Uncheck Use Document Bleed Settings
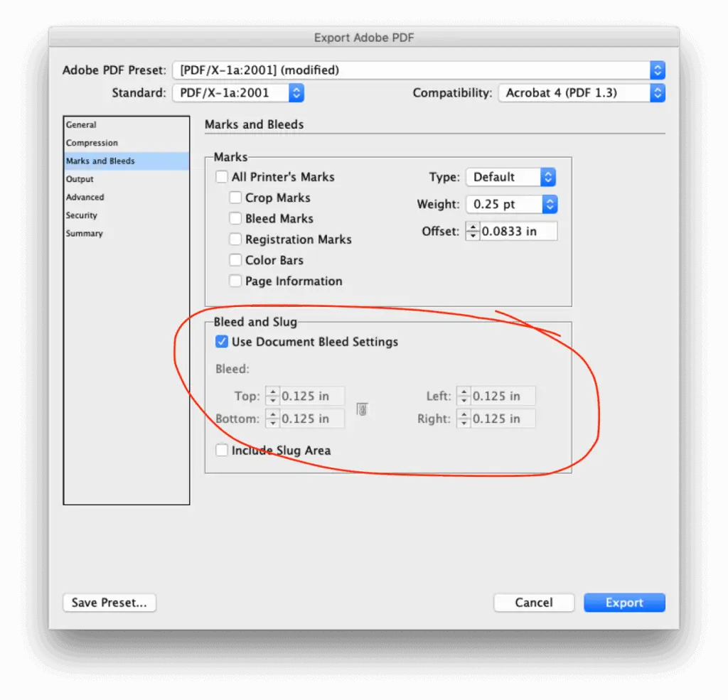This screenshot has width=728, height=700. pyautogui.click(x=222, y=342)
